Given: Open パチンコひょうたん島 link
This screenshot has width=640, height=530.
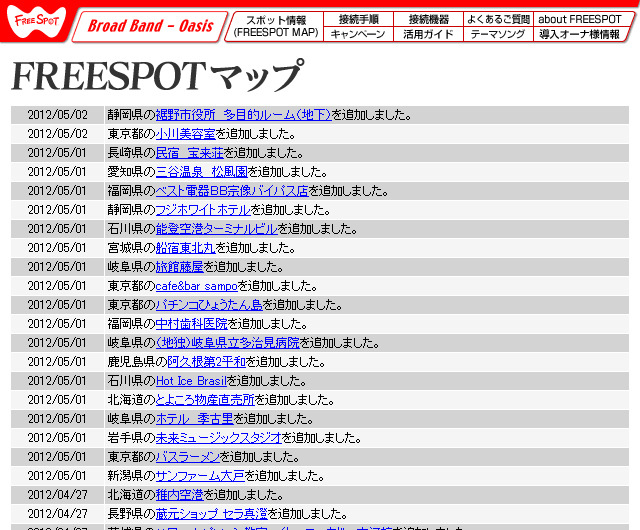Looking at the screenshot, I should point(209,305).
